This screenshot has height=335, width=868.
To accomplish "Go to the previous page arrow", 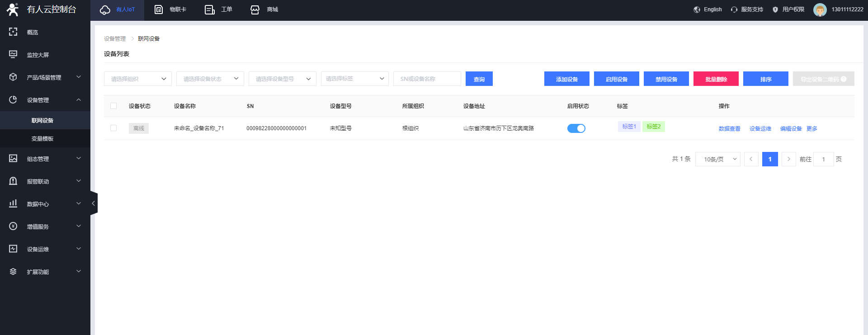I will point(751,159).
